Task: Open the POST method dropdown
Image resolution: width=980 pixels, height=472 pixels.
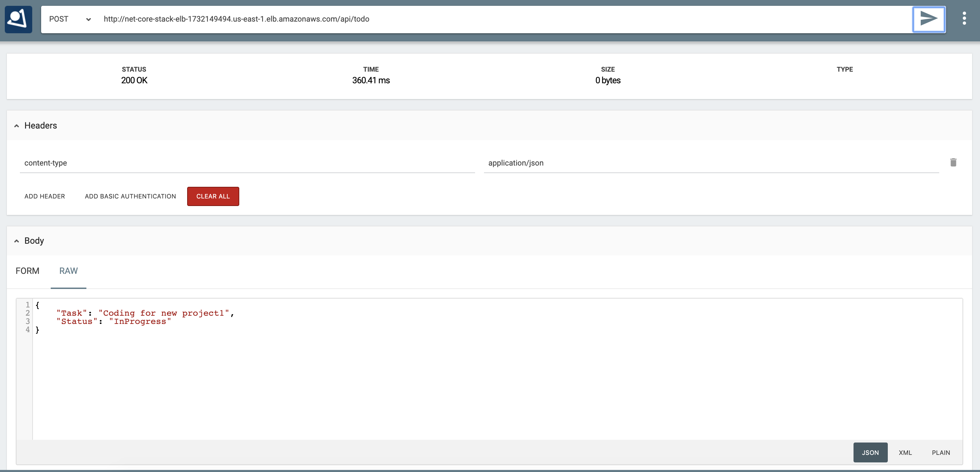Action: 70,19
